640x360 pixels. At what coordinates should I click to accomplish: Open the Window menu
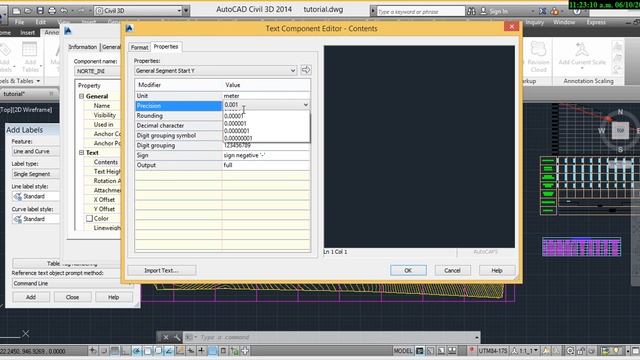(564, 22)
